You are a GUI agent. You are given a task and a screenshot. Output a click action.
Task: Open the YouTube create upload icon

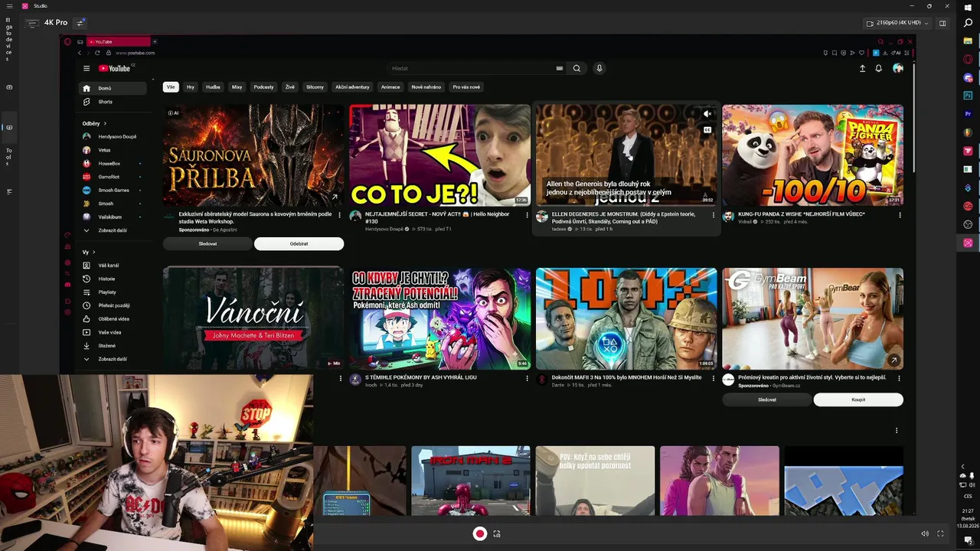862,68
